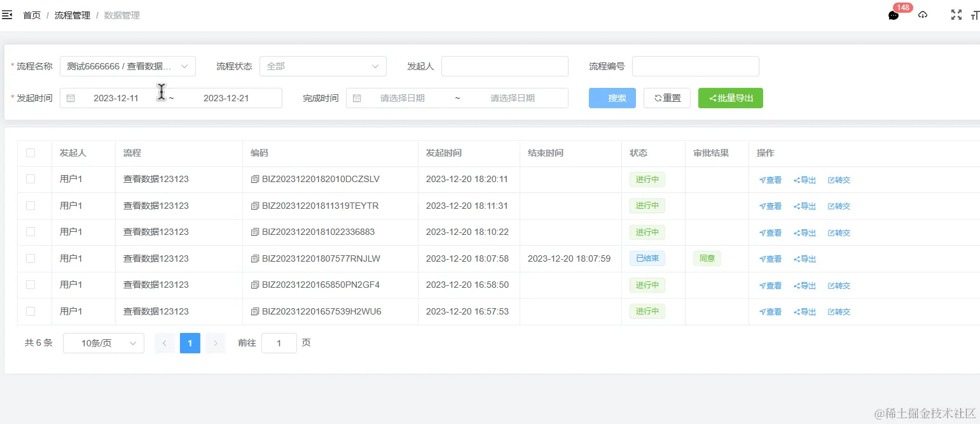Viewport: 980px width, 424px height.
Task: Check the row BIZ20231220182010DCZSLV checkbox
Action: click(31, 179)
